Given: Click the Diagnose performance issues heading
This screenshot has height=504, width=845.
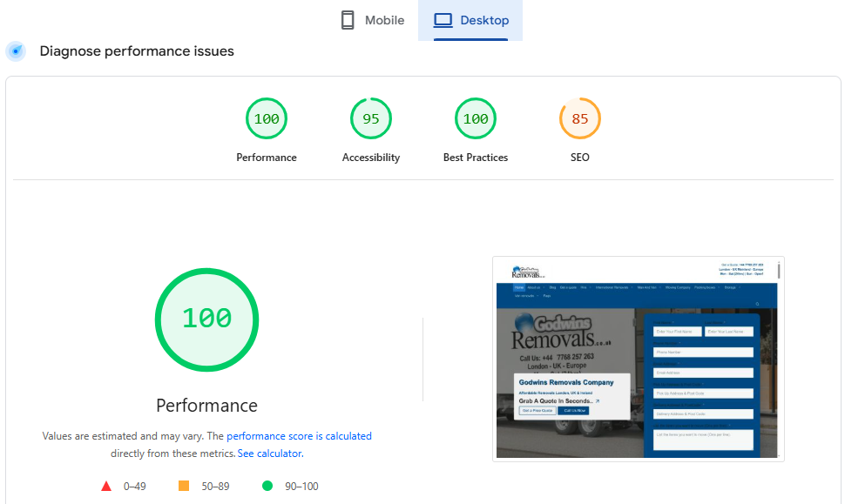Looking at the screenshot, I should point(135,50).
